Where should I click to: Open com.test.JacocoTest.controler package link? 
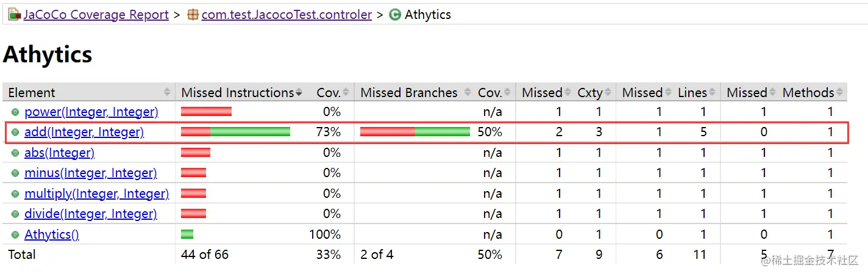point(286,15)
